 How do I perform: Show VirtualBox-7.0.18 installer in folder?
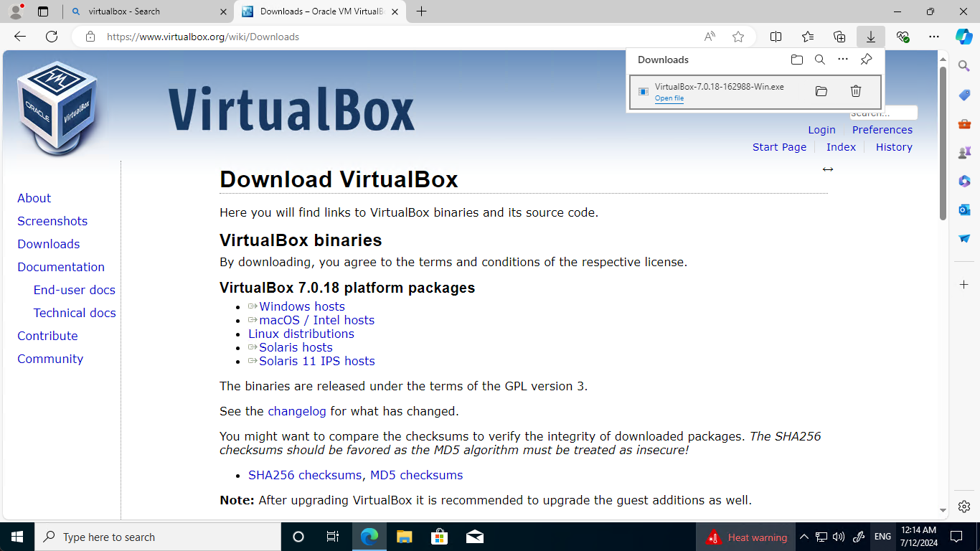coord(821,91)
